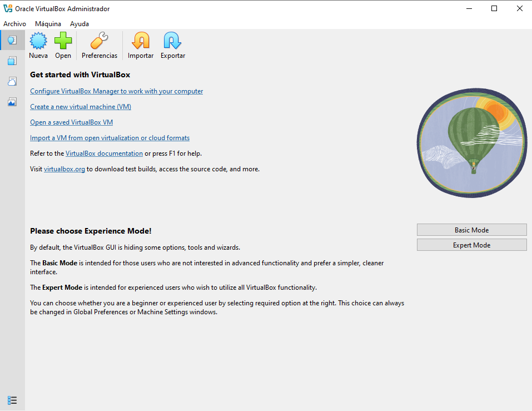Open 'Configure VirtualBox Manager' link
Screen dimensions: 532x411
click(116, 91)
